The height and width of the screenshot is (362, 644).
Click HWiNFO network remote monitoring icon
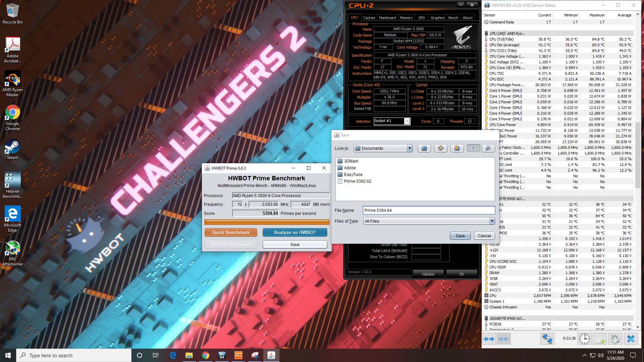click(x=547, y=339)
